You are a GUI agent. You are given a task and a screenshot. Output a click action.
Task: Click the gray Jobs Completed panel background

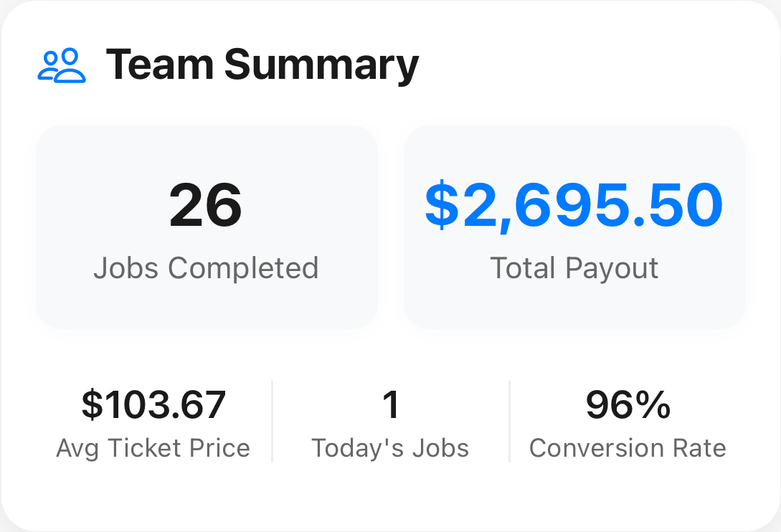(206, 151)
